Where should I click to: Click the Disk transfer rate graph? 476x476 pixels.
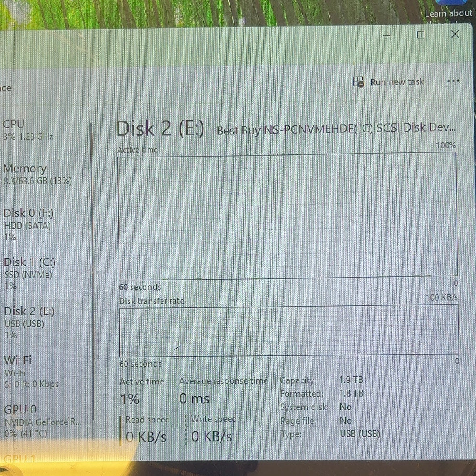click(x=289, y=331)
